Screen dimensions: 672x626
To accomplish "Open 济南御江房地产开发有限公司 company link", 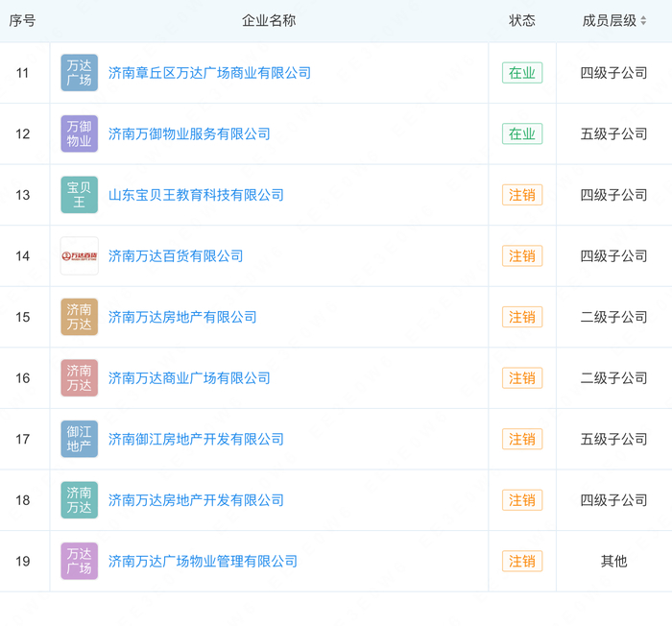I will point(196,439).
